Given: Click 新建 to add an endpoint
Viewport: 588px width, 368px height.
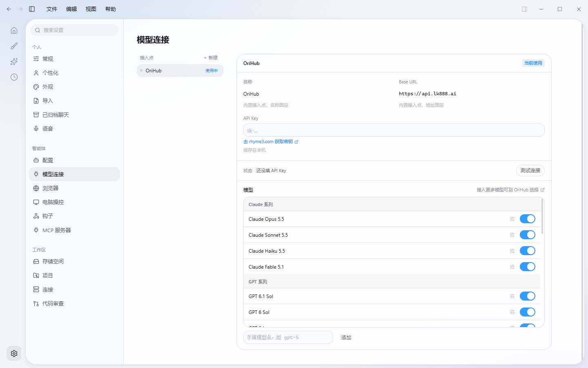Looking at the screenshot, I should pos(211,58).
